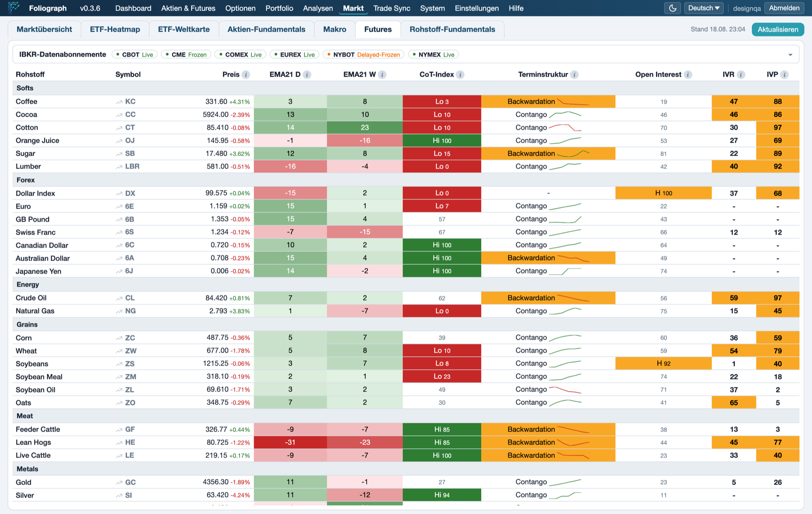This screenshot has height=514, width=812.
Task: Click the Hi 100 CoT cell for Live Cattle
Action: point(442,456)
